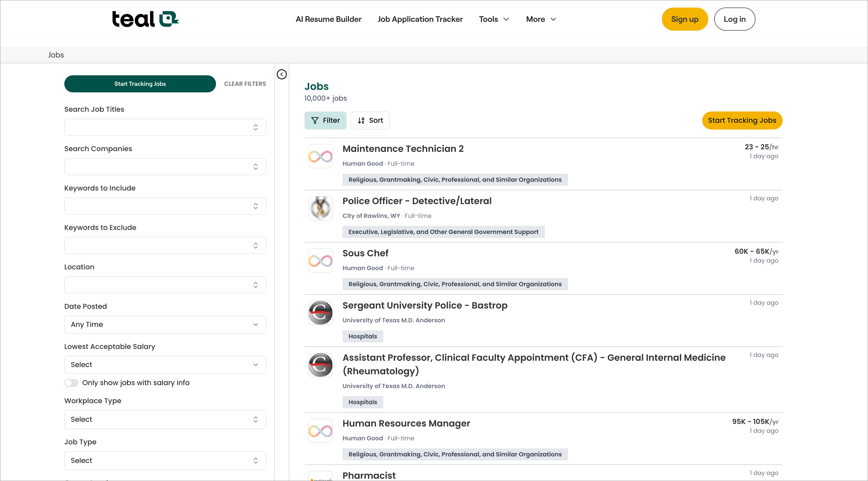Click CLEAR FILTERS
Screen dimensions: 868x481
tap(245, 84)
